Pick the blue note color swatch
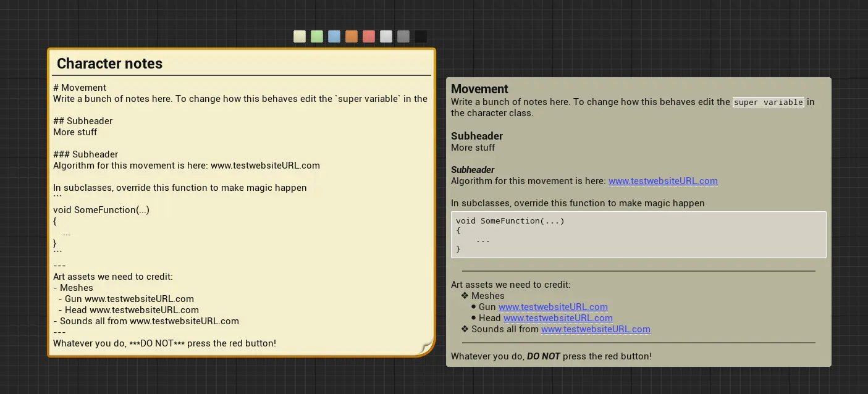Image resolution: width=868 pixels, height=394 pixels. 334,37
